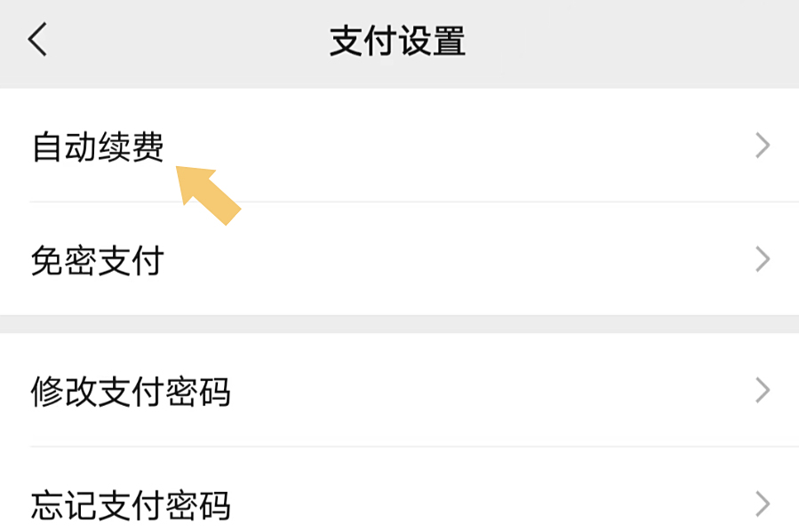Open 免密支付 settings entry
This screenshot has height=532, width=799.
click(400, 259)
